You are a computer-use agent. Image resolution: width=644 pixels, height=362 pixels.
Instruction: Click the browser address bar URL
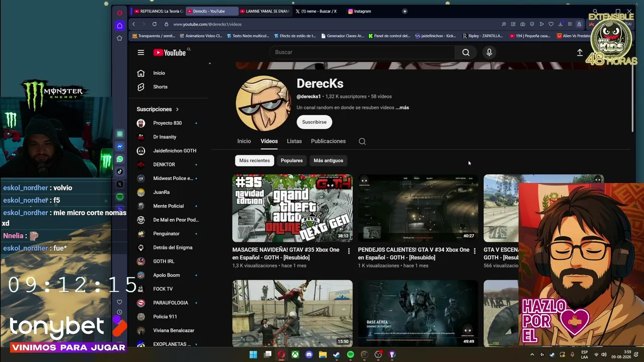coord(207,24)
